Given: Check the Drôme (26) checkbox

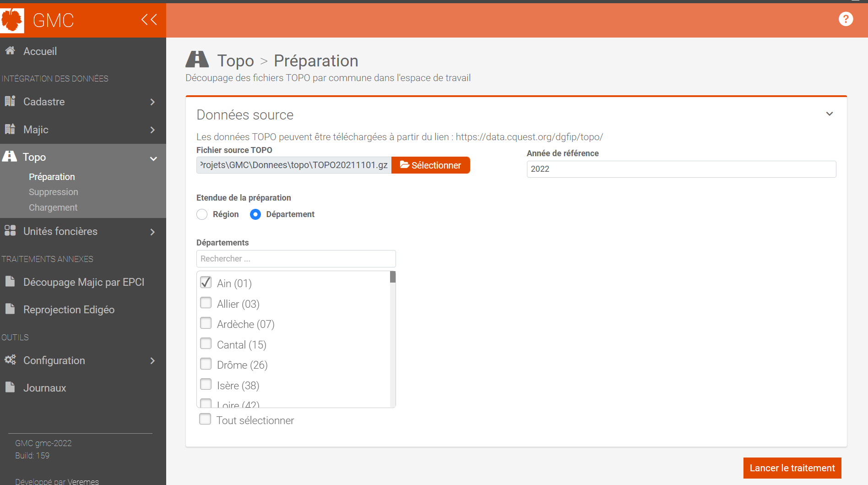Looking at the screenshot, I should point(206,364).
